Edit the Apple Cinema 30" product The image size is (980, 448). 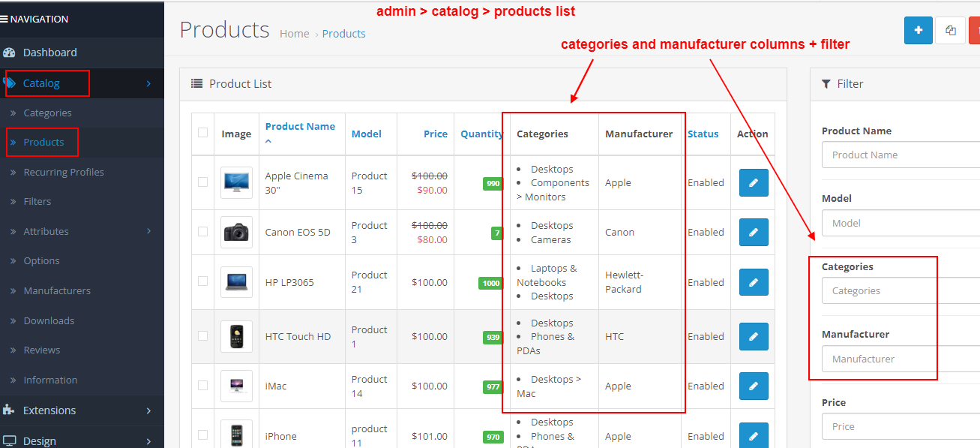point(753,182)
